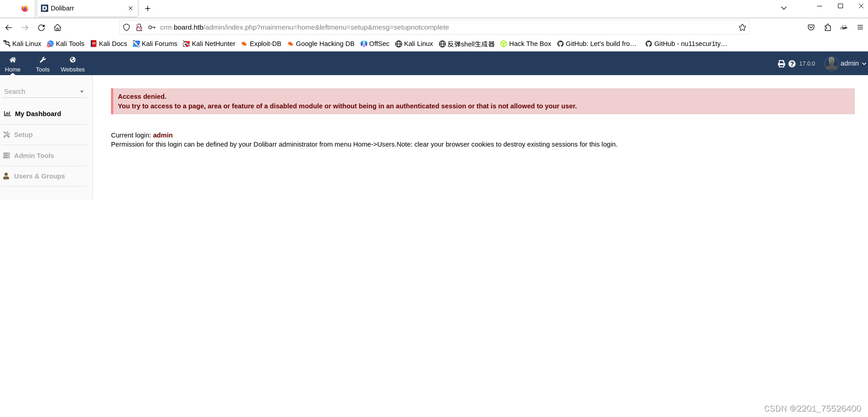Expand the Search box dropdown arrow
Viewport: 868px width, 417px height.
[82, 92]
